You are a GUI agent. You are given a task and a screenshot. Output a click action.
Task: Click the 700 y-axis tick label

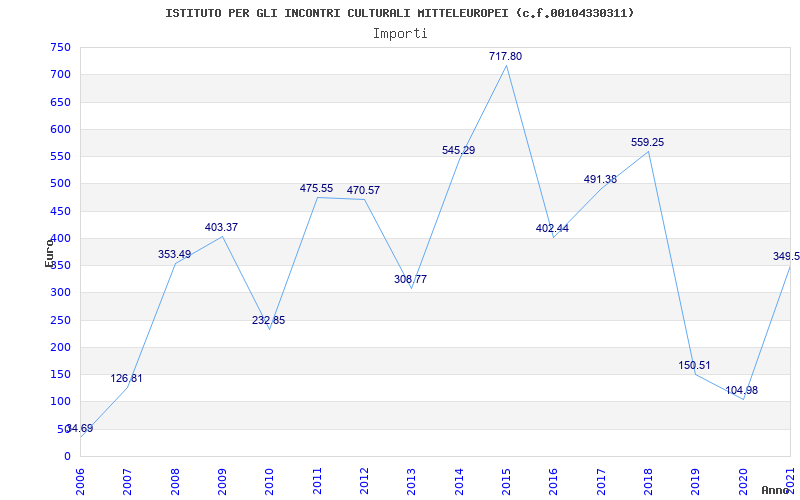[60, 74]
